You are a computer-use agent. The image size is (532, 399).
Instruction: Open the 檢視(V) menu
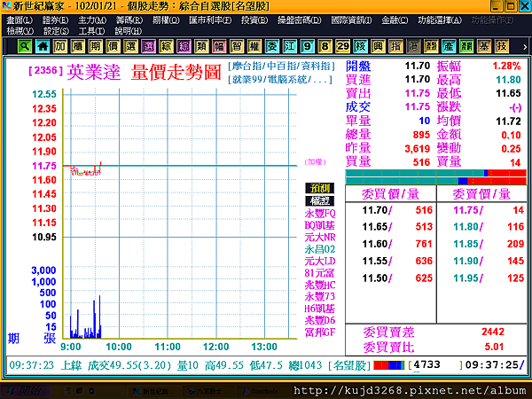pyautogui.click(x=20, y=31)
